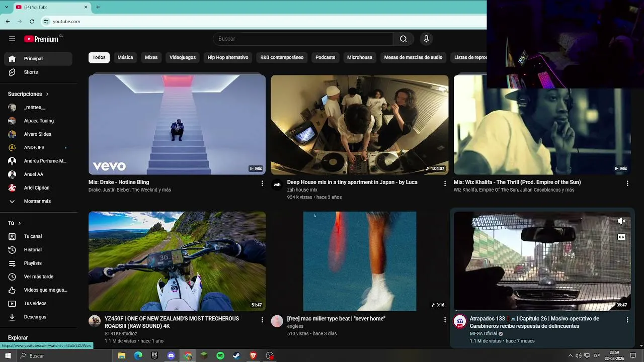The image size is (644, 362).
Task: Open the Principal home page in the sidebar
Action: coord(38,59)
